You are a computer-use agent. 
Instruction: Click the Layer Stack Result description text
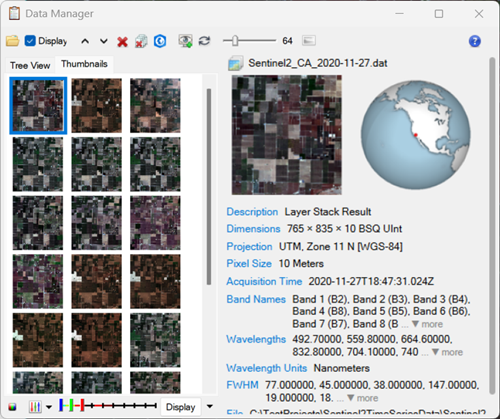(x=328, y=212)
